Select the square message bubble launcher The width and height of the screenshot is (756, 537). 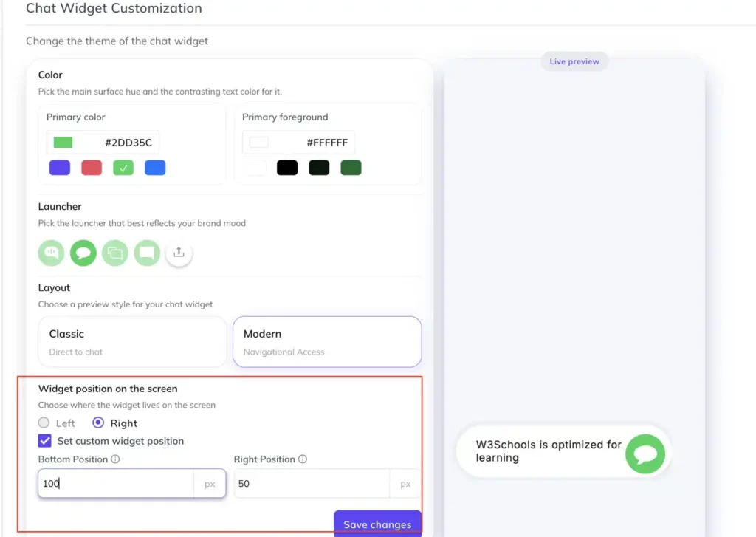pyautogui.click(x=147, y=253)
